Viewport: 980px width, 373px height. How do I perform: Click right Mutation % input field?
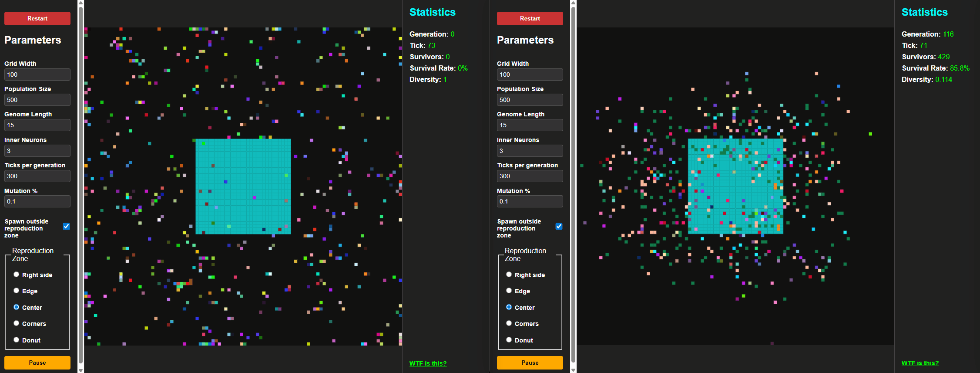(530, 201)
